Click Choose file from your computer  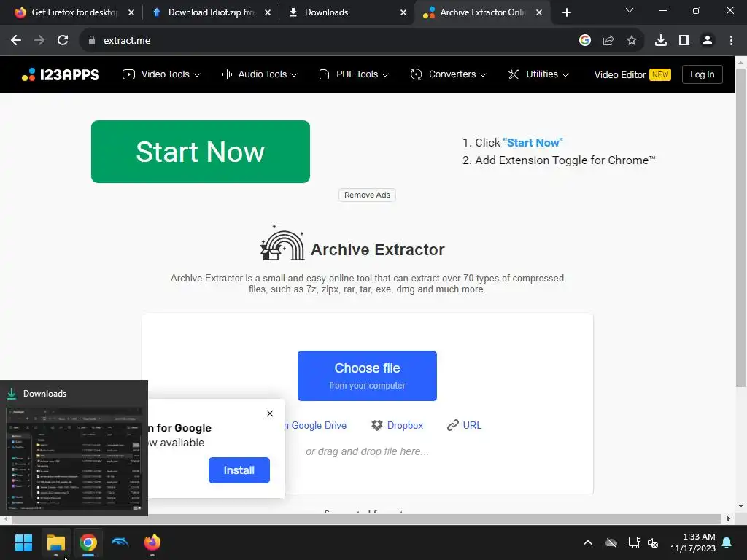368,376
